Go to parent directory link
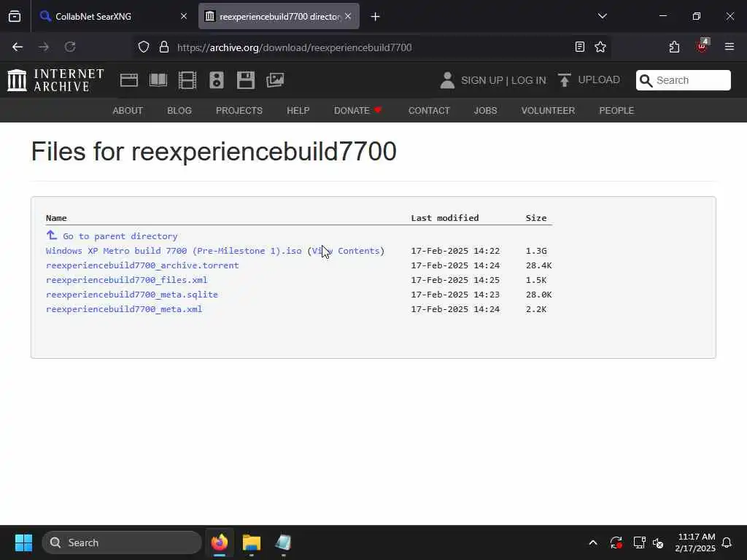 click(x=120, y=236)
